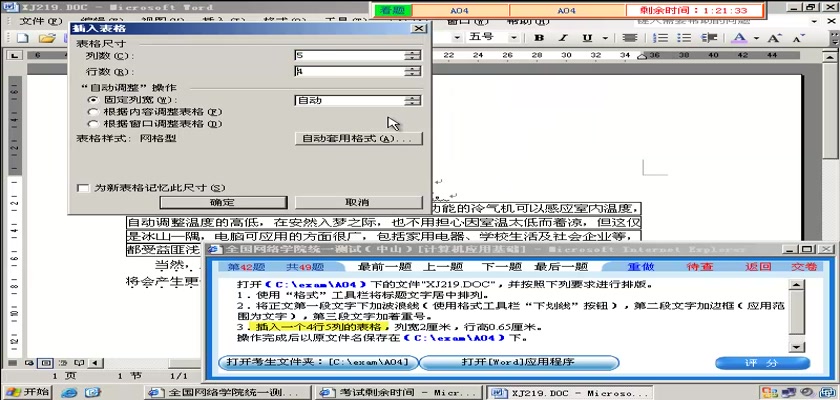Apply numbered list formatting
Viewport: 840px width, 400px height.
(x=663, y=38)
